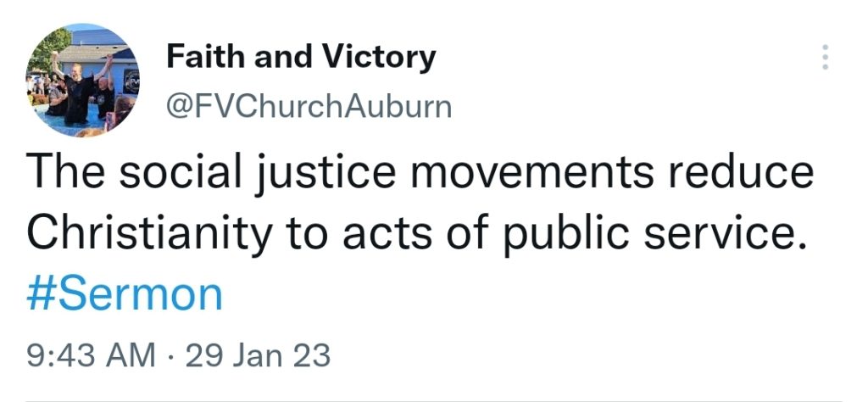Select the word "acts" in the tweet
Viewport: 868px width, 402px height.
click(x=387, y=234)
